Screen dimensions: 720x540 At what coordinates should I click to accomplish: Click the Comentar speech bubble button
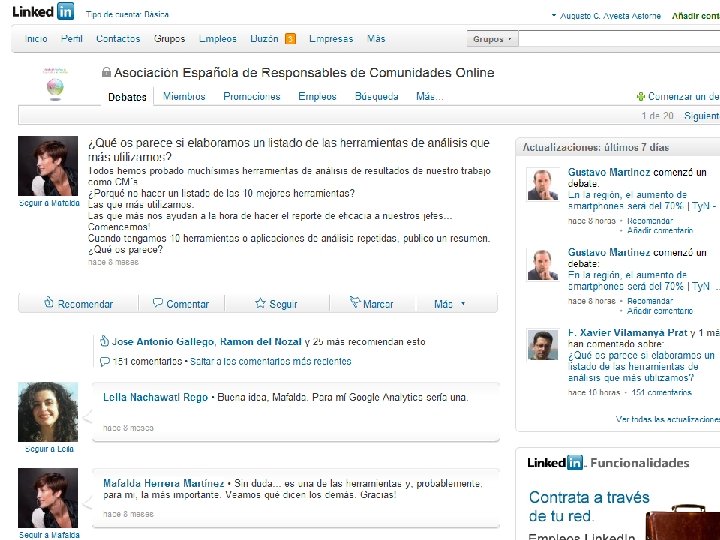click(x=181, y=304)
